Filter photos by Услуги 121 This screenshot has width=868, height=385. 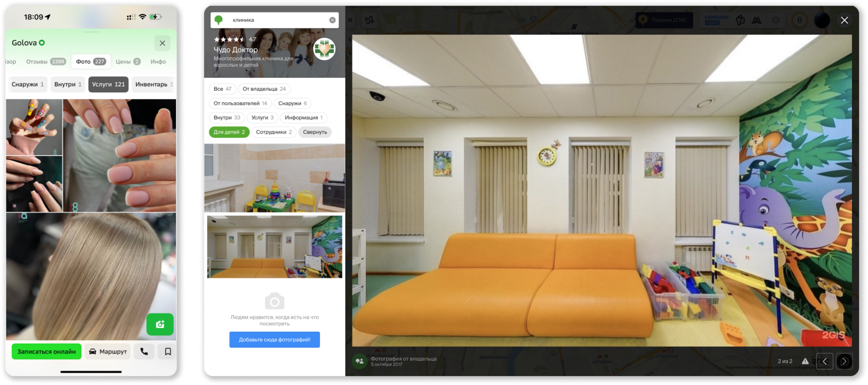[x=109, y=84]
